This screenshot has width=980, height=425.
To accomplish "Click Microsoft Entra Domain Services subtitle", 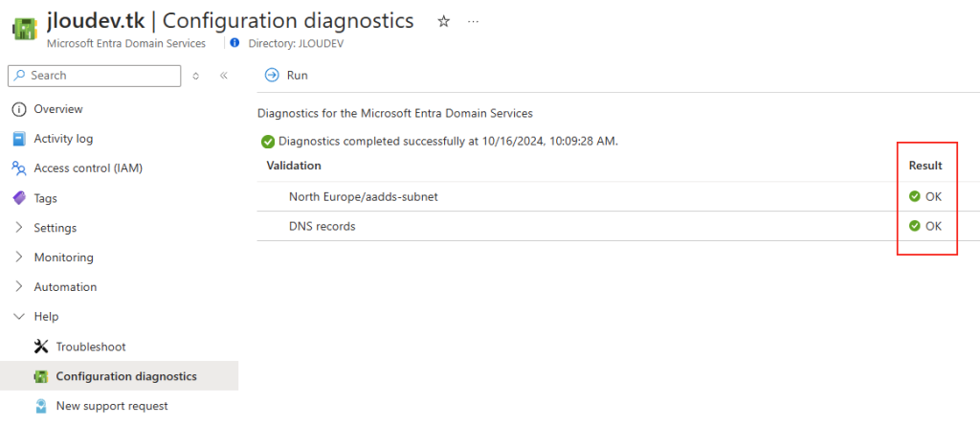I will pos(126,44).
